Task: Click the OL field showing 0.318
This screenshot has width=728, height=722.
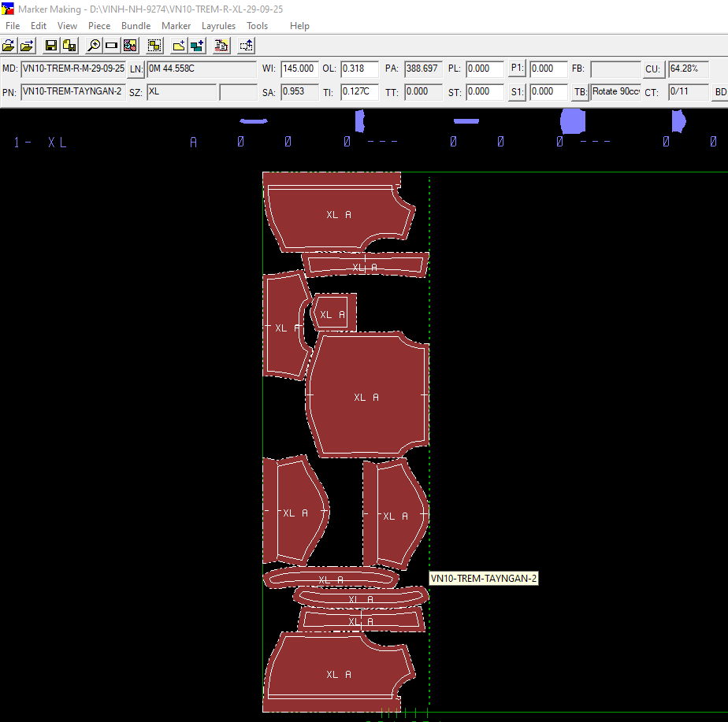Action: click(359, 69)
